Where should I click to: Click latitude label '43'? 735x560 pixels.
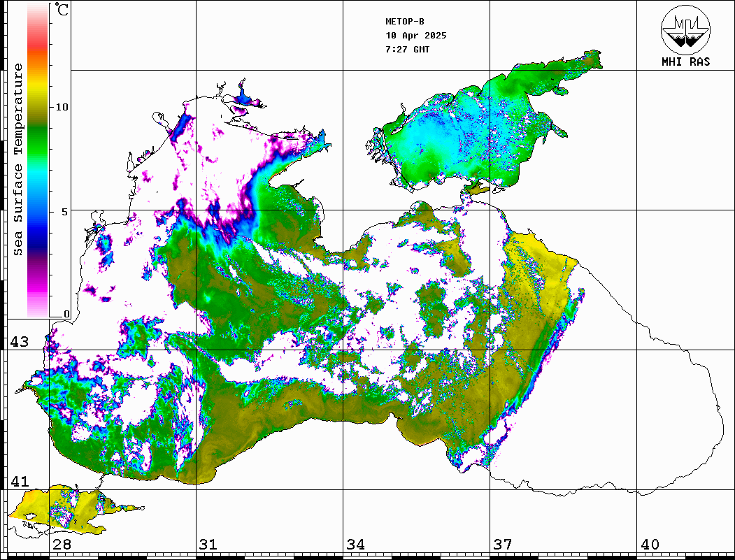(20, 342)
